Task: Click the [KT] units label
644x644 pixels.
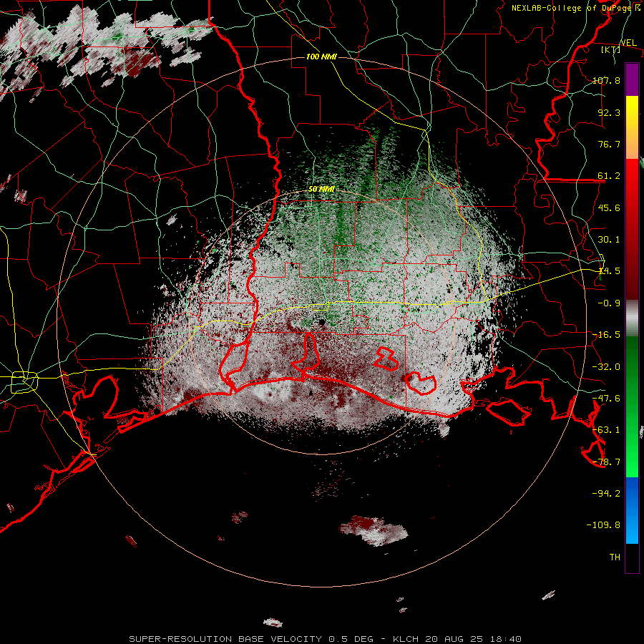Action: click(611, 49)
